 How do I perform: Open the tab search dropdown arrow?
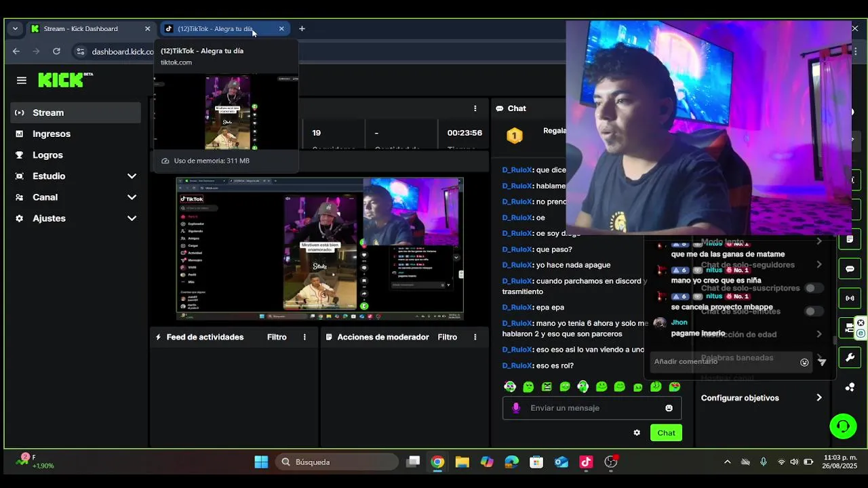pos(15,28)
